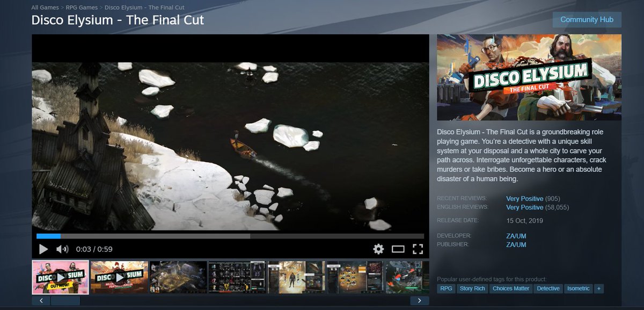View recent reviews 'Very Positive' summary

524,199
